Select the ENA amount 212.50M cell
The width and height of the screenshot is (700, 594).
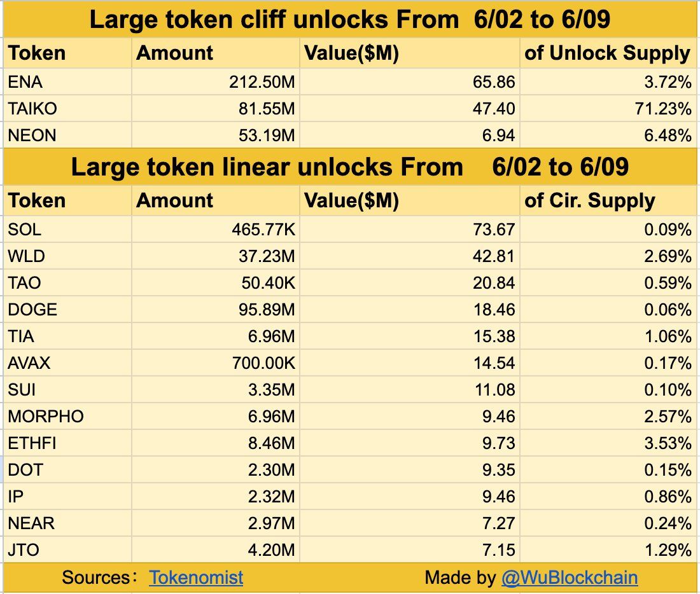click(x=215, y=82)
